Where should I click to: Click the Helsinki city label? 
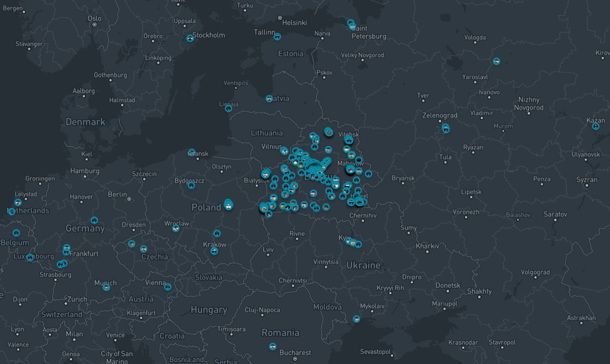pyautogui.click(x=295, y=22)
